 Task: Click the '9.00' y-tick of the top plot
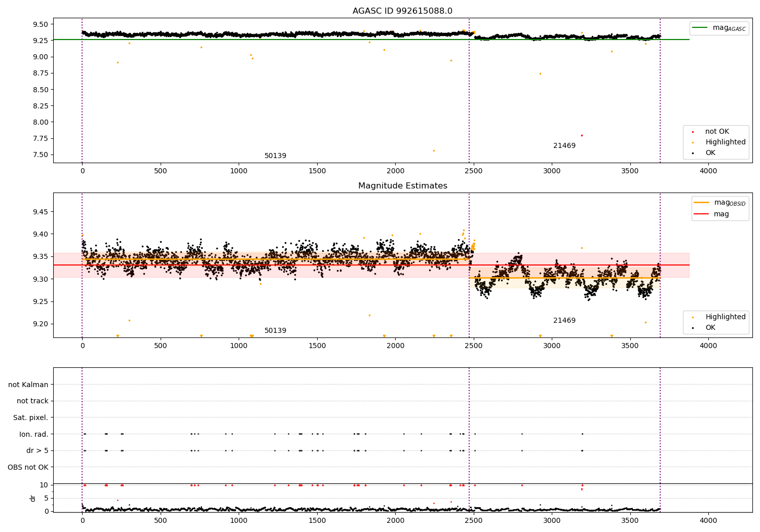click(40, 57)
